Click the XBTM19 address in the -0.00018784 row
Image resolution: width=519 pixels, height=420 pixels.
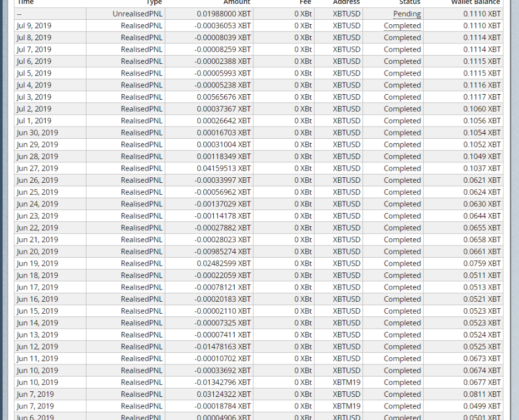(346, 406)
